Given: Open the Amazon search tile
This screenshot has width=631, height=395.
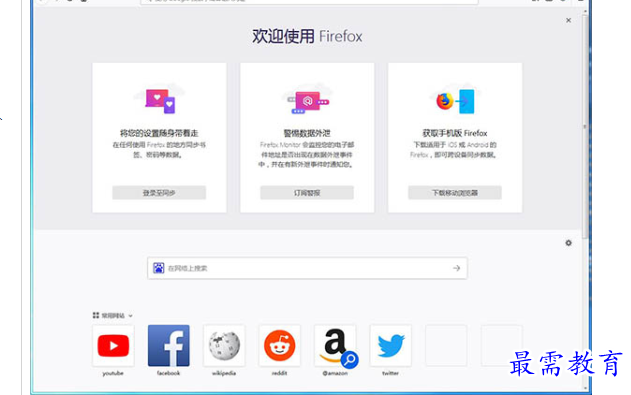Looking at the screenshot, I should pyautogui.click(x=335, y=346).
